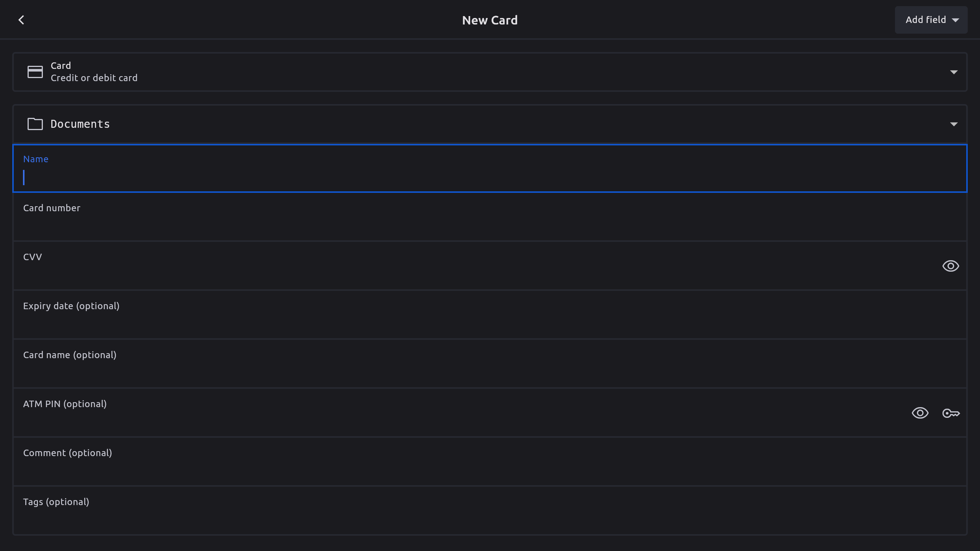Reveal the ATM PIN with the eye icon
This screenshot has width=980, height=551.
point(920,413)
